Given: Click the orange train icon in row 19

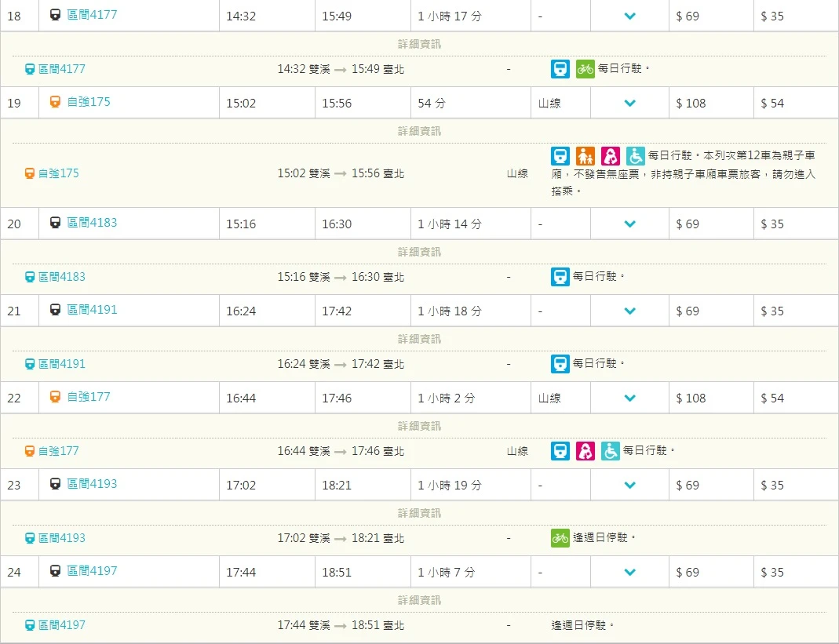Looking at the screenshot, I should point(55,102).
